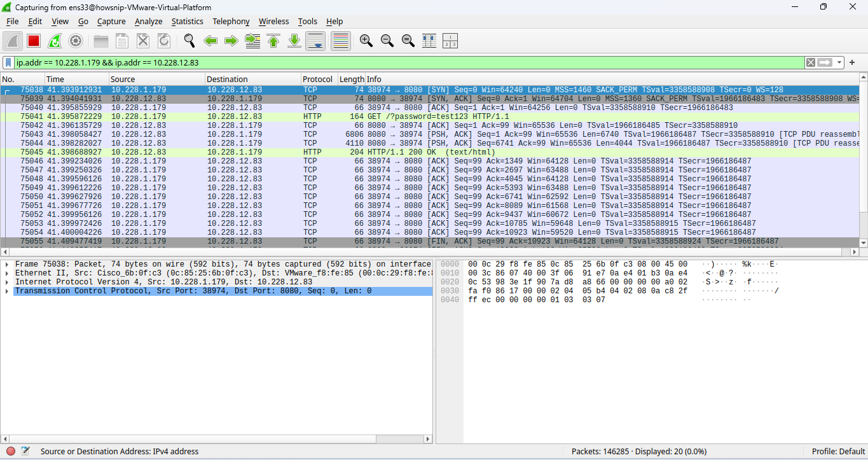868x460 pixels.
Task: Click the Profile: Default status entry
Action: pyautogui.click(x=838, y=451)
